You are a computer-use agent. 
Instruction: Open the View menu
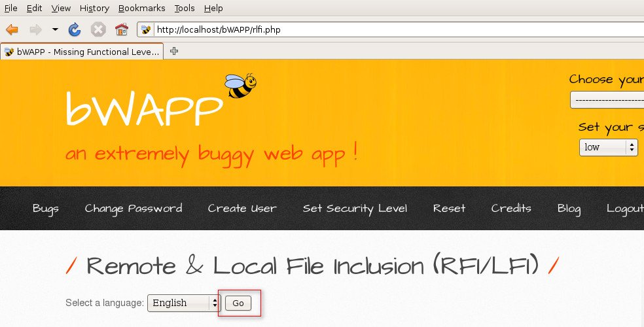(62, 9)
